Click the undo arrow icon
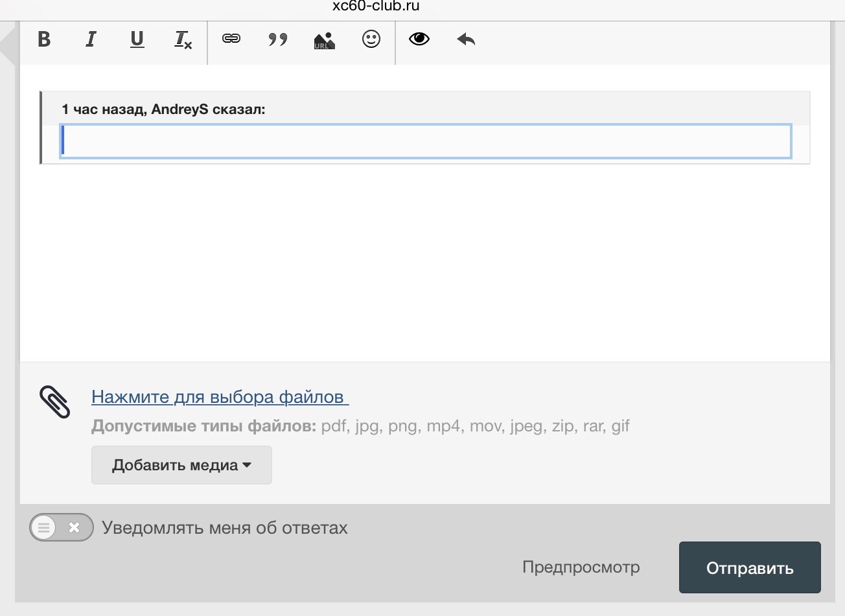The height and width of the screenshot is (616, 845). pos(466,40)
